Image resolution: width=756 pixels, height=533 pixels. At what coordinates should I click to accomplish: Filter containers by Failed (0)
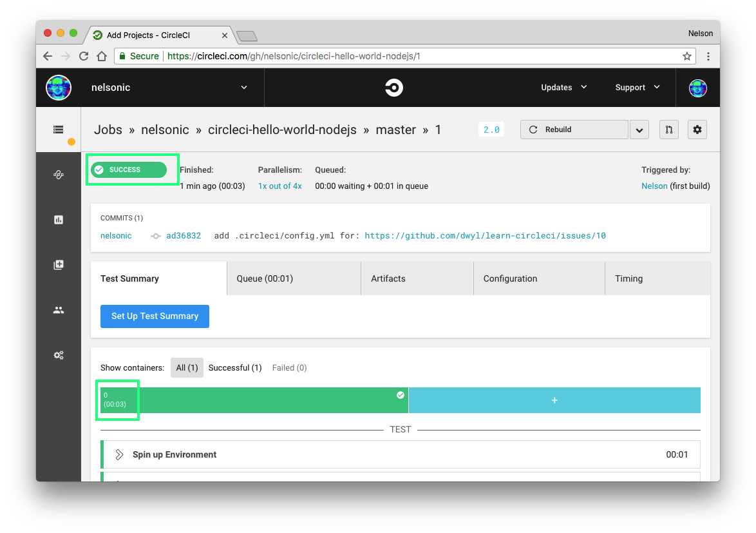(x=289, y=368)
